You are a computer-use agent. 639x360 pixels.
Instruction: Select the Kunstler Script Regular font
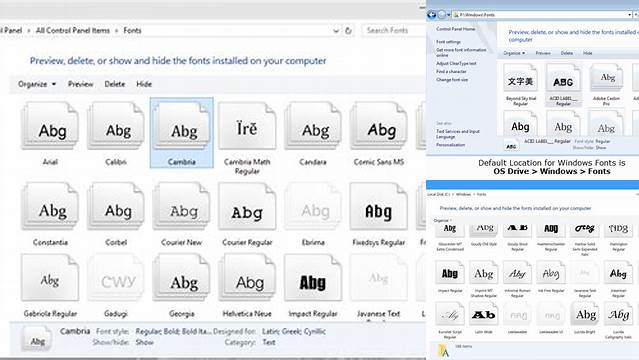tap(450, 314)
